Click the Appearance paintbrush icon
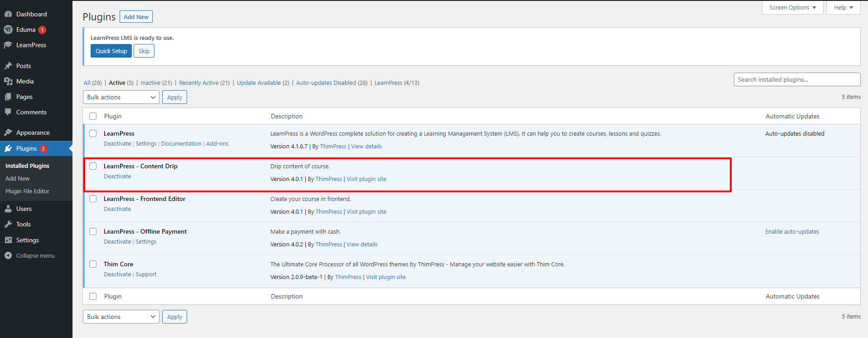The height and width of the screenshot is (338, 868). point(8,132)
